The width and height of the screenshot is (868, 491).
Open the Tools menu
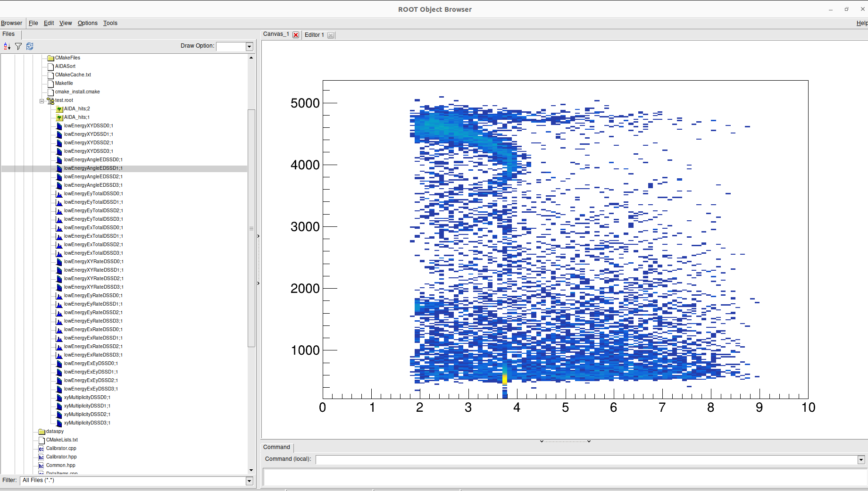(110, 23)
